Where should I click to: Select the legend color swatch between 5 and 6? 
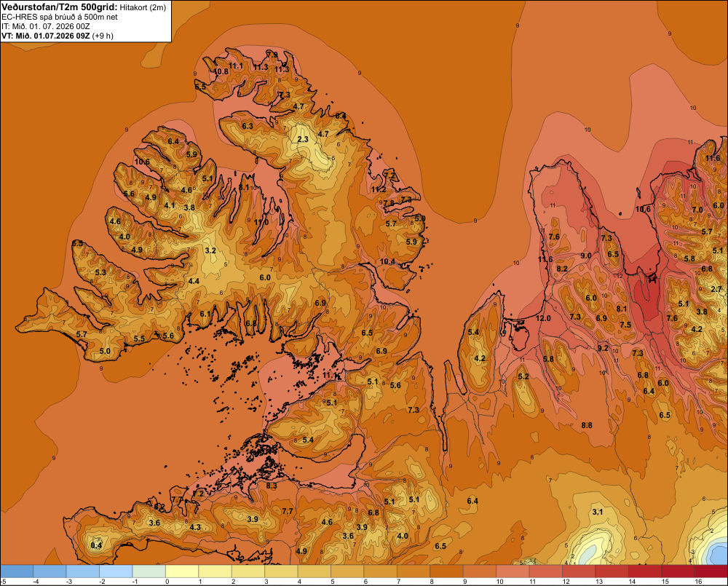348,571
